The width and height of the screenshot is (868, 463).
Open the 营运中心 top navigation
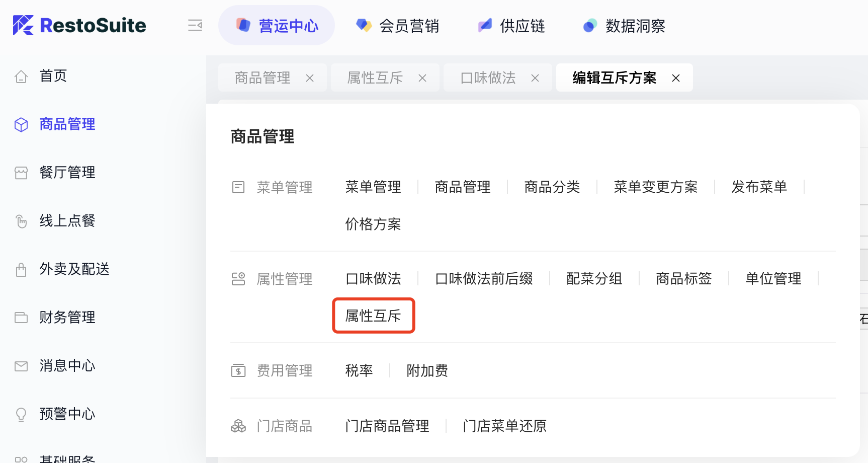(x=277, y=25)
